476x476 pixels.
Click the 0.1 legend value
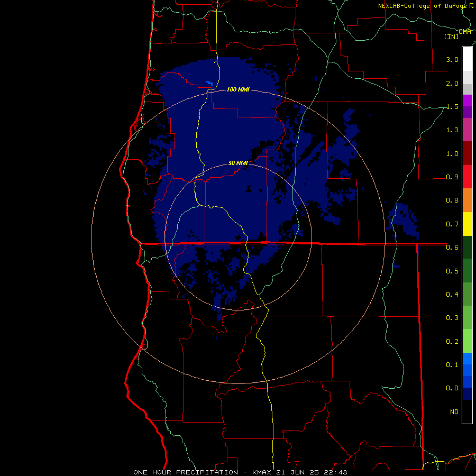click(x=452, y=364)
